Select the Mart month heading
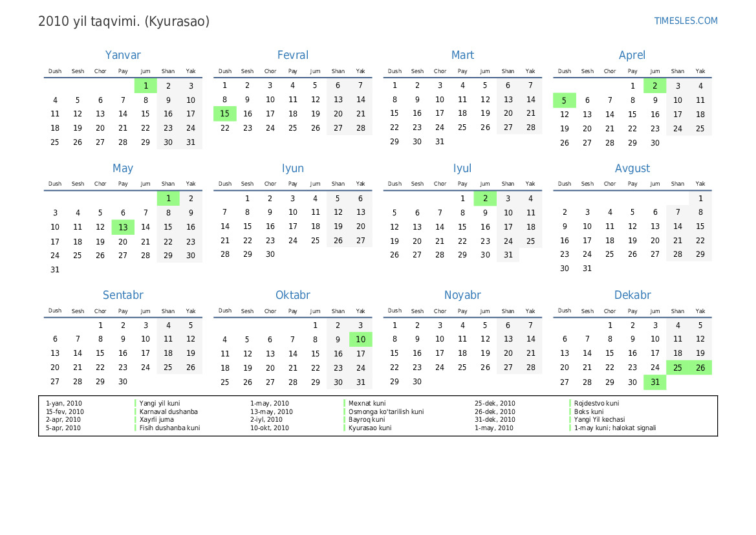The height and width of the screenshot is (535, 756). click(x=462, y=55)
